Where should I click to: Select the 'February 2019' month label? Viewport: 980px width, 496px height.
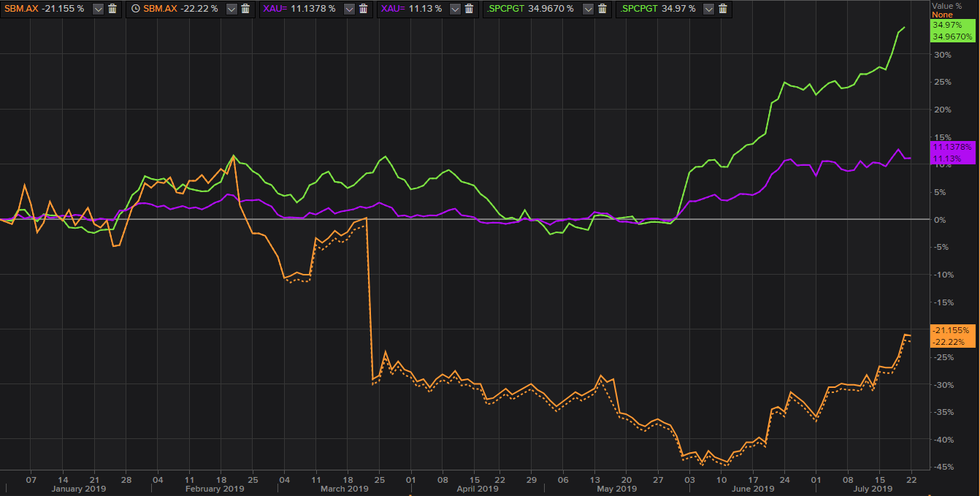(215, 489)
